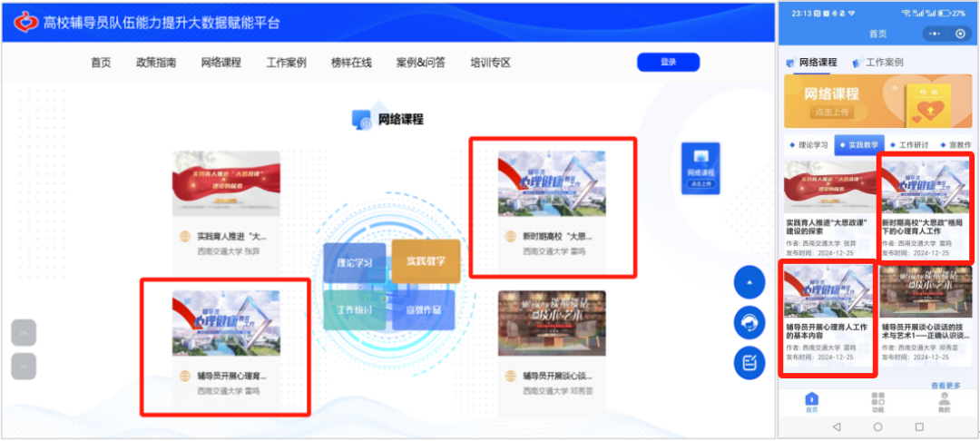Tap the Android back triangle button
Viewport: 980px width, 441px height.
(x=836, y=426)
